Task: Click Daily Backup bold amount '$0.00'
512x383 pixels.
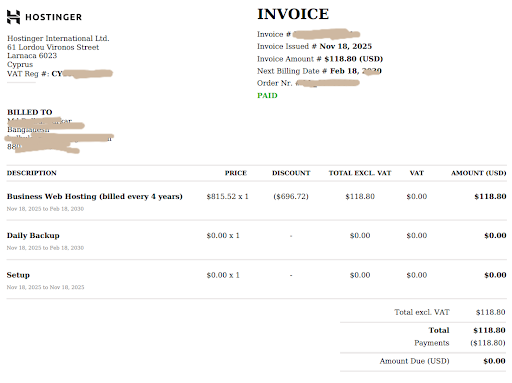Action: tap(495, 235)
